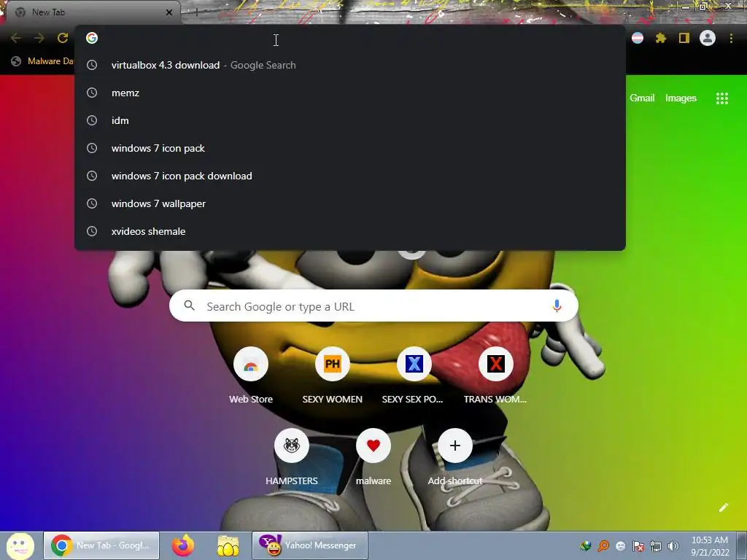Reload the page with the refresh icon
Viewport: 747px width, 560px height.
coord(63,38)
